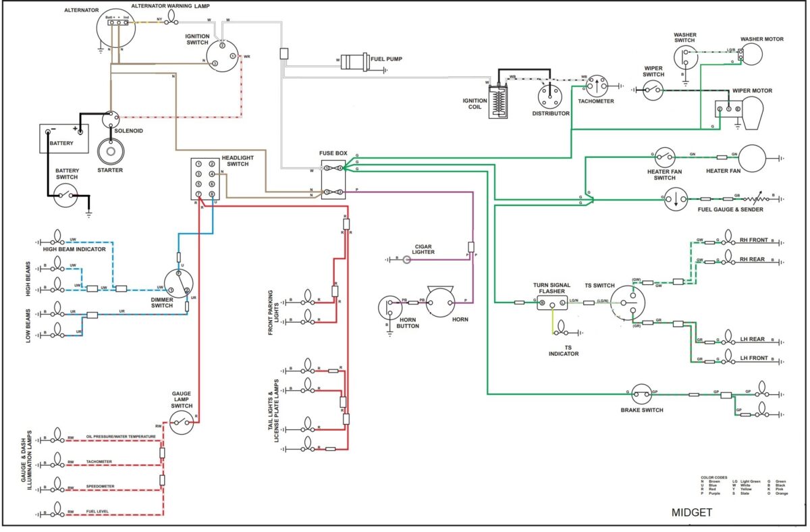Select the heater fan switch symbol
810x532 pixels.
[x=664, y=157]
